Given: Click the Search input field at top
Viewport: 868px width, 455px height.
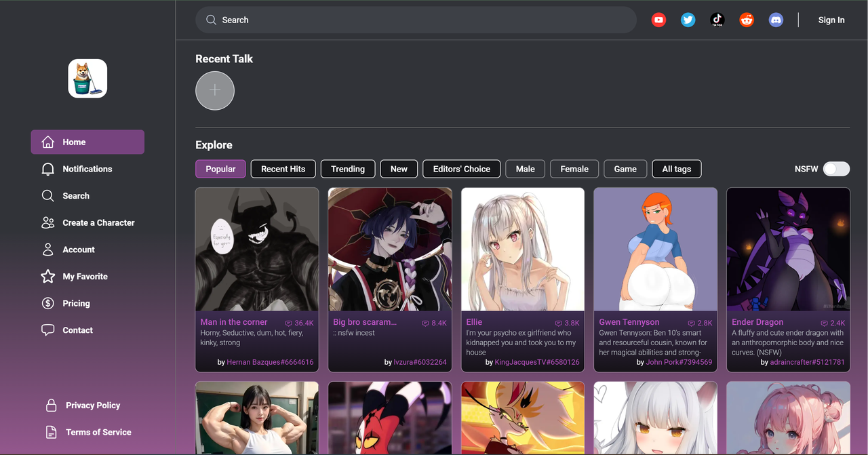Looking at the screenshot, I should 420,20.
